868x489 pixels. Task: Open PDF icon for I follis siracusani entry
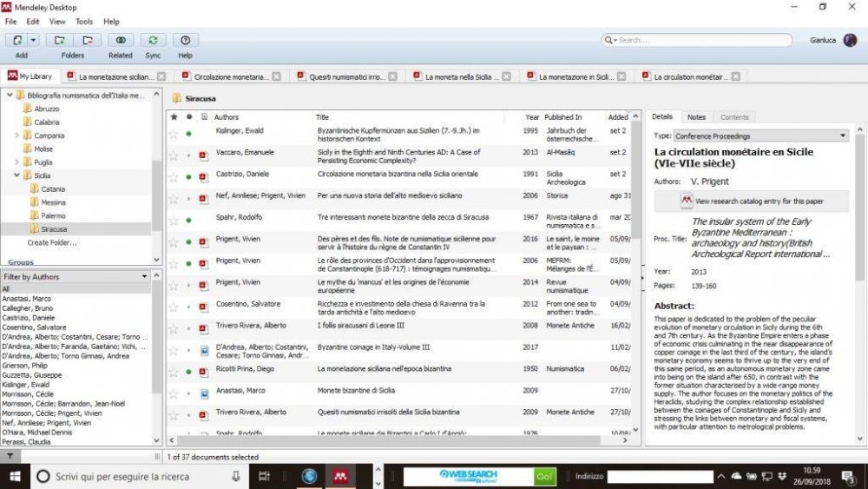pyautogui.click(x=204, y=329)
